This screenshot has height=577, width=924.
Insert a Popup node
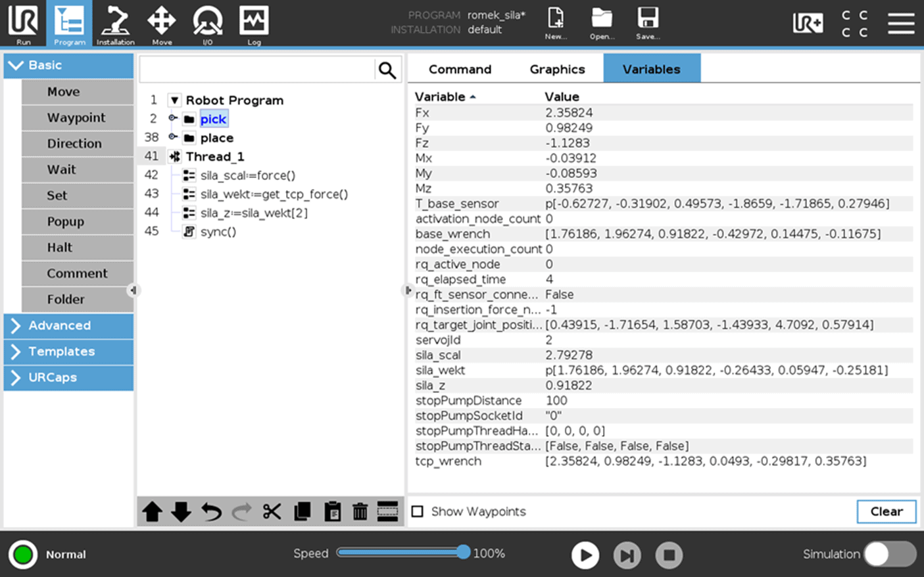point(77,221)
